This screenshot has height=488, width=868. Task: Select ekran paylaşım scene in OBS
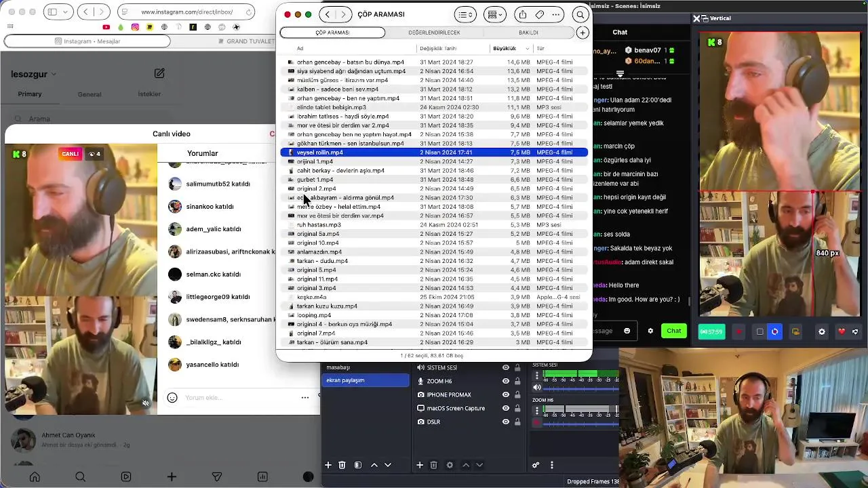point(366,380)
